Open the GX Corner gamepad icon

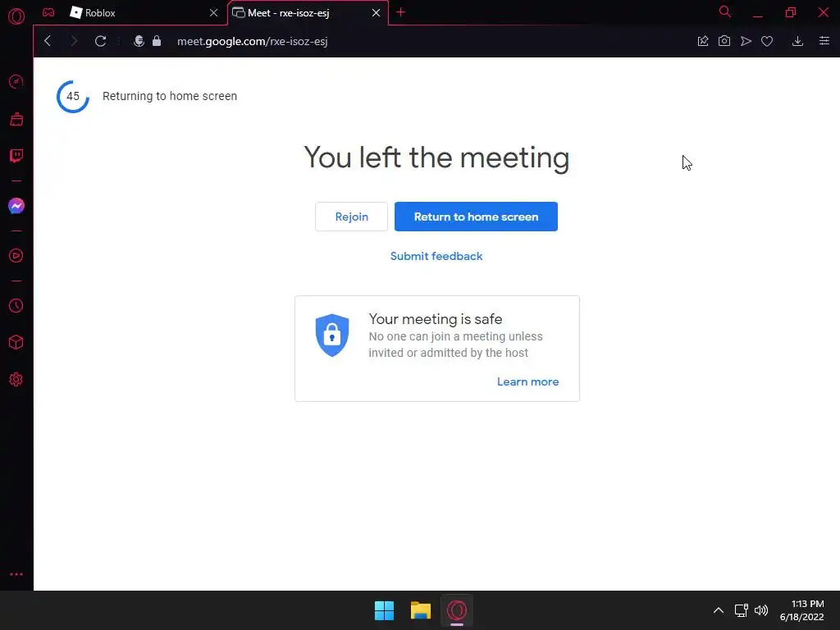[x=48, y=12]
